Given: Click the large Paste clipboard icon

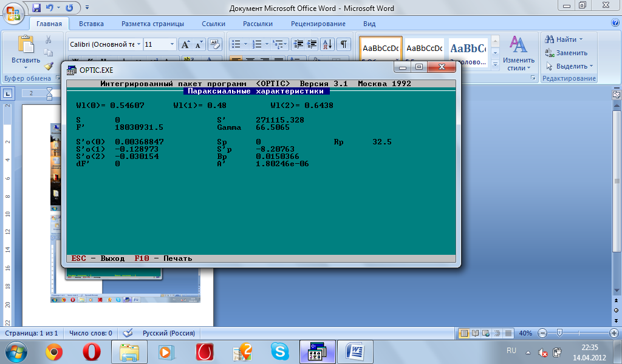Looking at the screenshot, I should point(26,44).
